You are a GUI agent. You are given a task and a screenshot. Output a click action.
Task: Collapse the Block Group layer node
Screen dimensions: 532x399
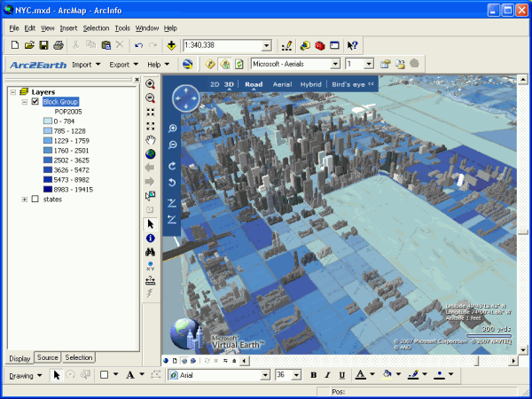pyautogui.click(x=25, y=101)
